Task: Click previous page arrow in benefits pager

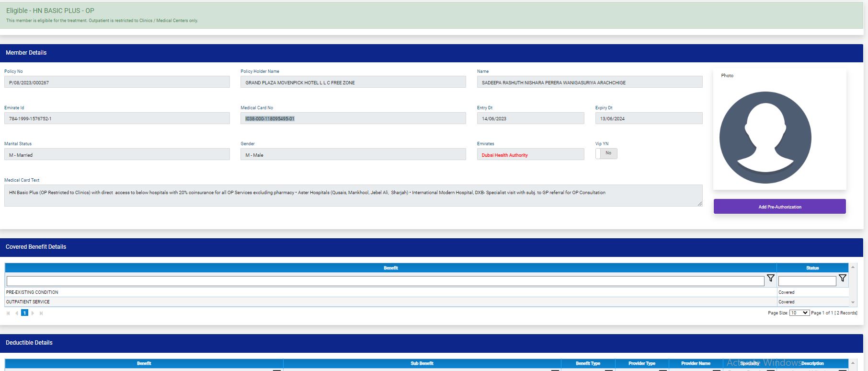Action: click(x=16, y=313)
